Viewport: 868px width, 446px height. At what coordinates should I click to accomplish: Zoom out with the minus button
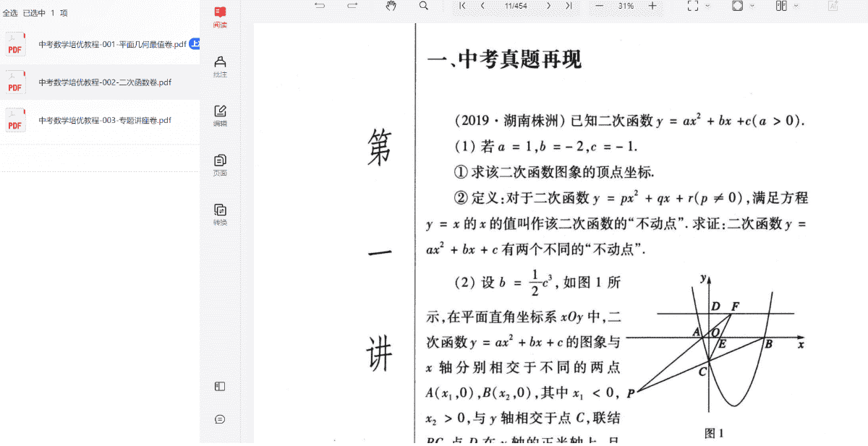point(599,6)
